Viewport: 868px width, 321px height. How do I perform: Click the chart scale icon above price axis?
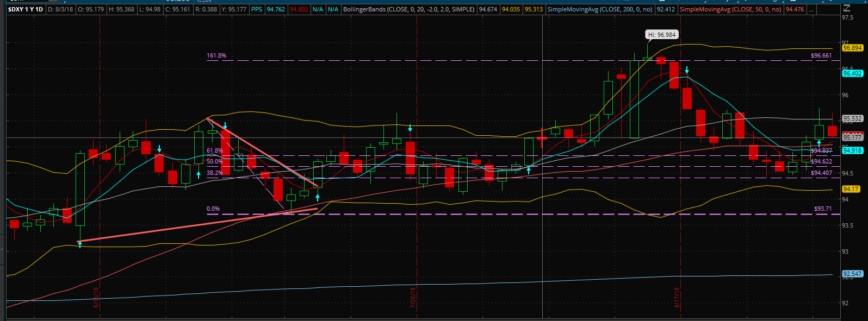click(846, 8)
